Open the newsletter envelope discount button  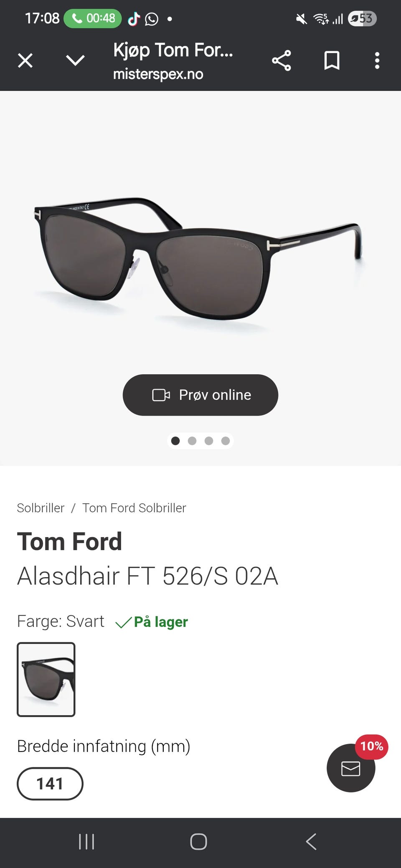(x=351, y=768)
